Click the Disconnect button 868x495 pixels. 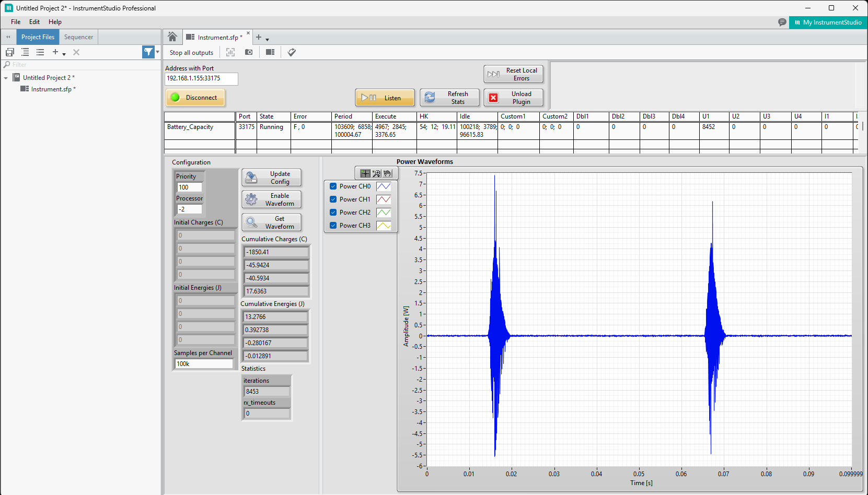point(195,98)
